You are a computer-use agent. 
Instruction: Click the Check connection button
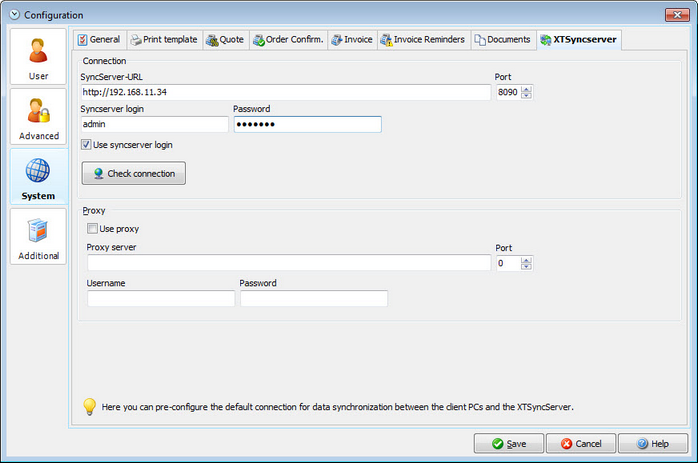pyautogui.click(x=134, y=173)
